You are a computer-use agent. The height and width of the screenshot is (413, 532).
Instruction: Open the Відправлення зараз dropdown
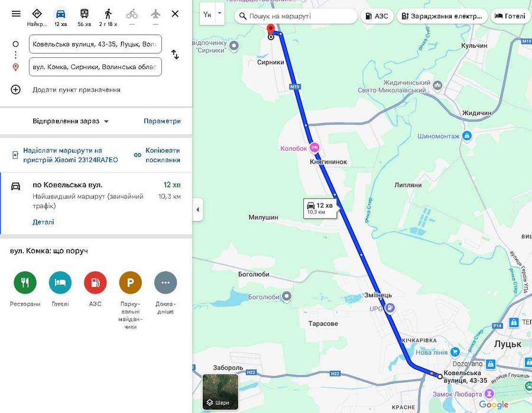pyautogui.click(x=70, y=121)
